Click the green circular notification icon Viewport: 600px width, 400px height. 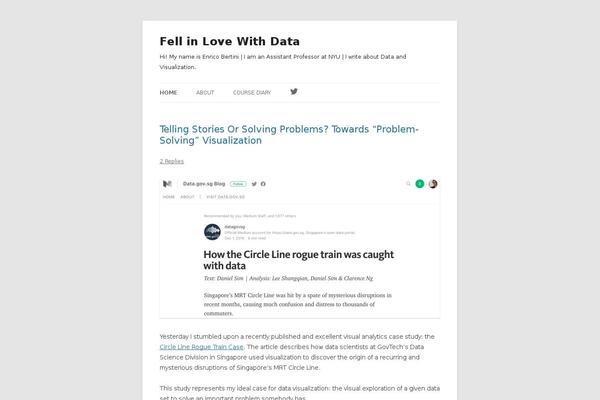(x=420, y=184)
